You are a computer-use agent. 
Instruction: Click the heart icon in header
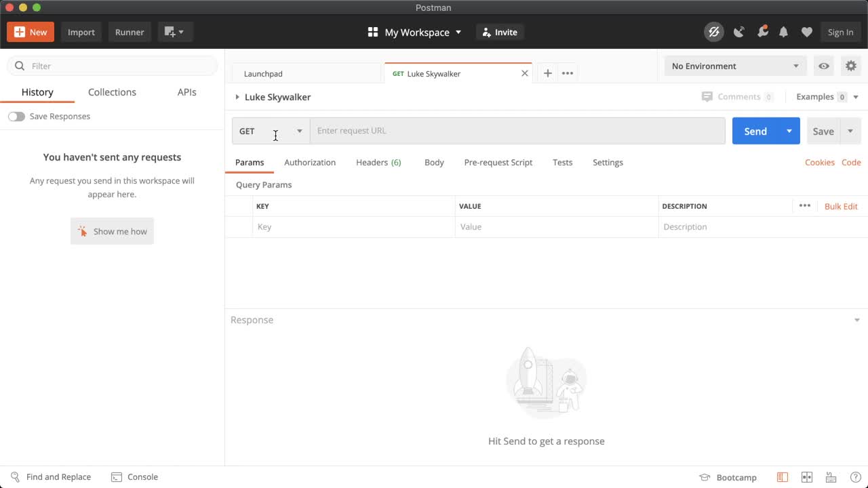click(x=806, y=32)
